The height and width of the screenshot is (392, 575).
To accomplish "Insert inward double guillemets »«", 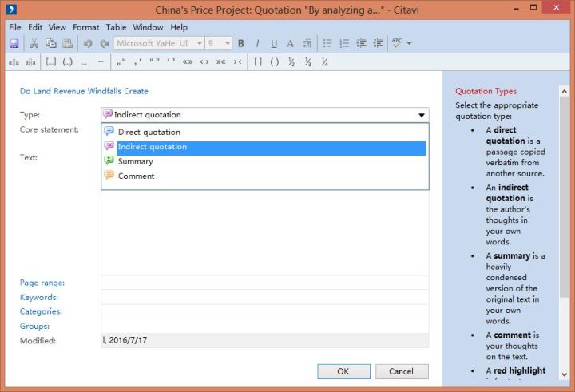I will 221,62.
